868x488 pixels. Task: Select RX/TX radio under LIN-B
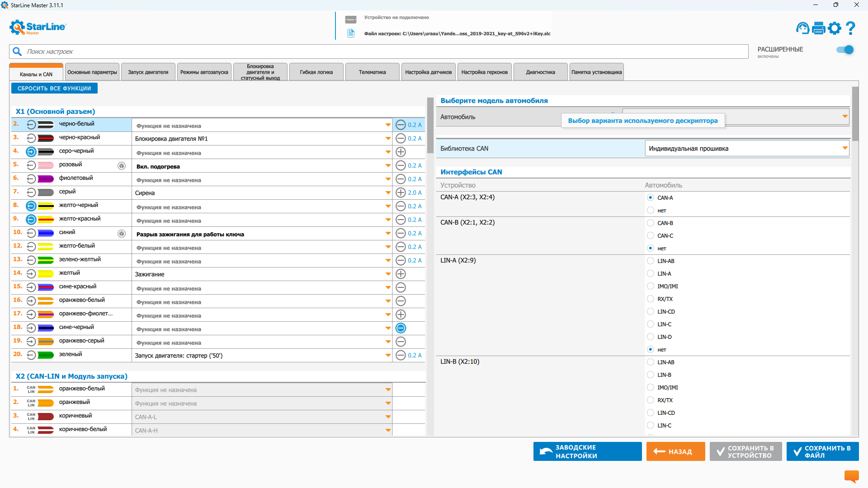pyautogui.click(x=650, y=400)
